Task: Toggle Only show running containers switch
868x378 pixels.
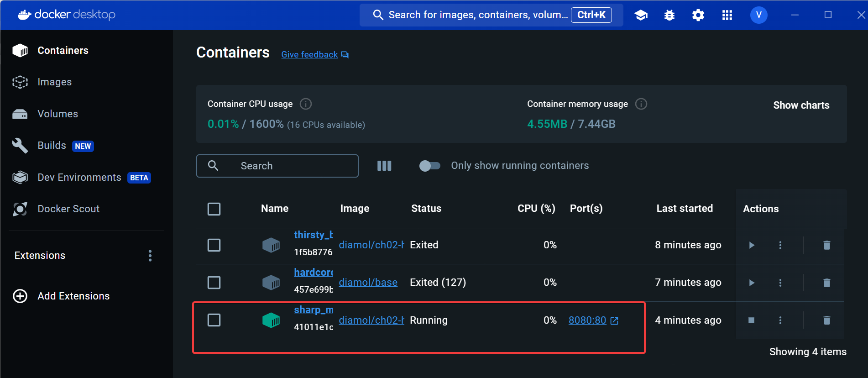Action: (x=429, y=166)
